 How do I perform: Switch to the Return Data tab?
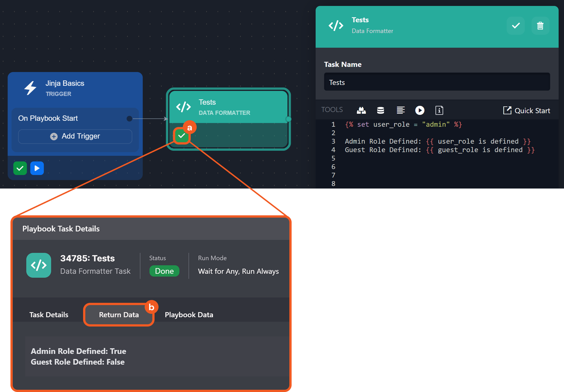119,315
